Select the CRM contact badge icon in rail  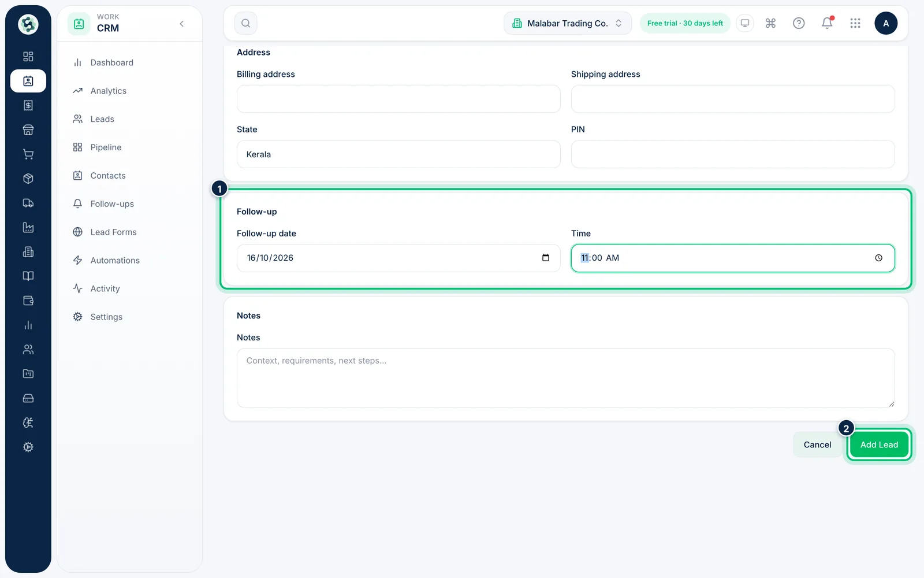[28, 81]
